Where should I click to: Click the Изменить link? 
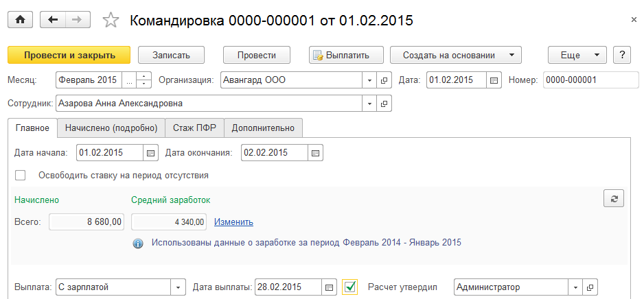click(233, 222)
